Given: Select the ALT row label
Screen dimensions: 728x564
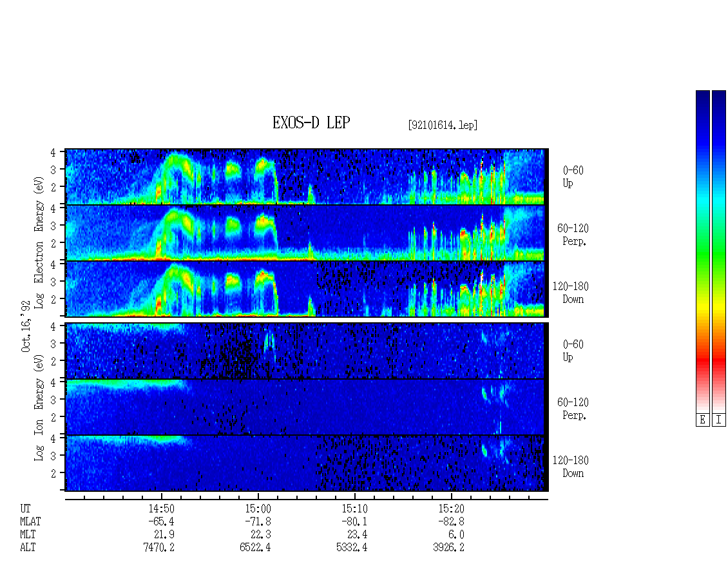Looking at the screenshot, I should pyautogui.click(x=28, y=547).
